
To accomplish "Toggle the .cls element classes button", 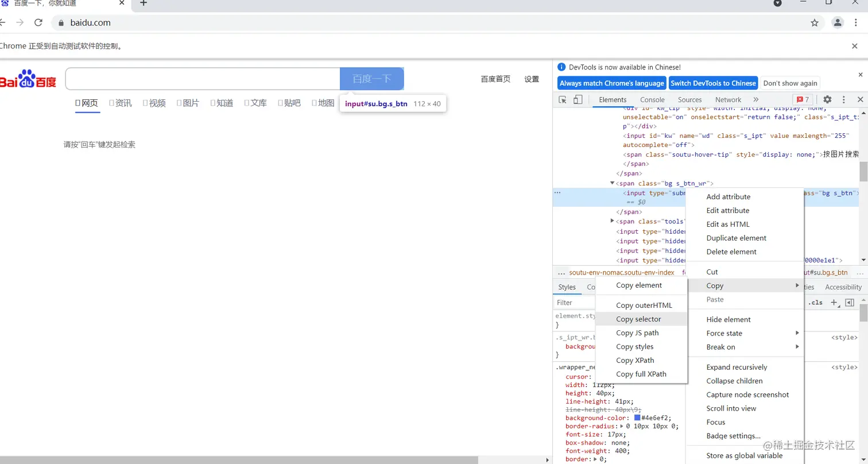I will 815,303.
